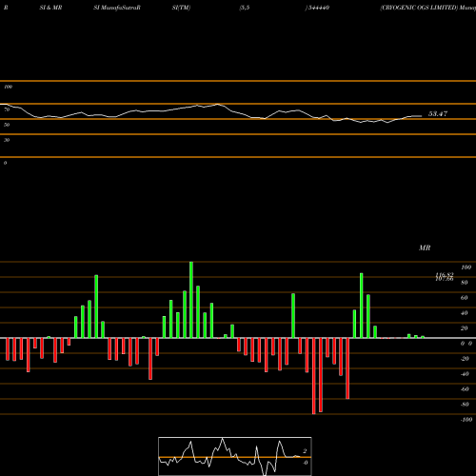Click the RSI axis label 0 on left
This screenshot has width=476, height=476.
(5, 163)
